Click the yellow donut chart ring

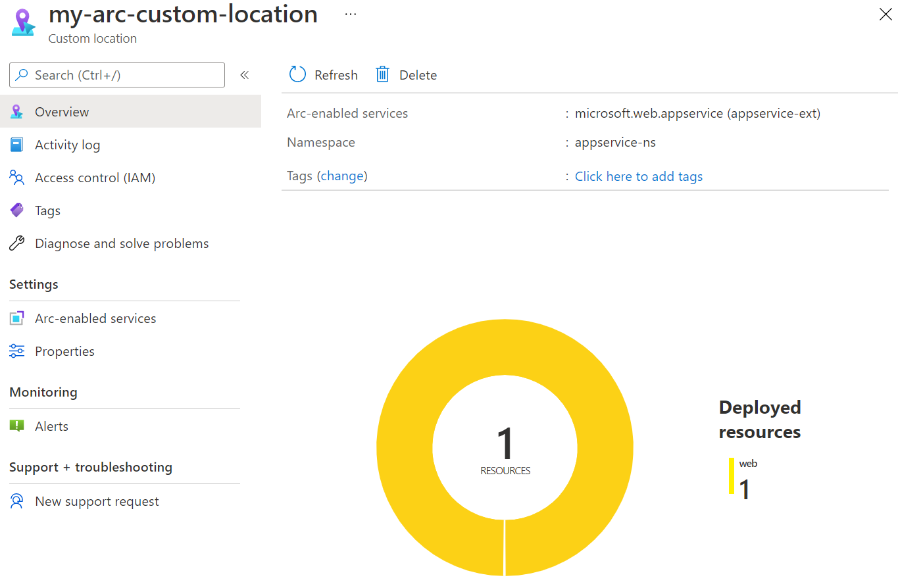tap(405, 447)
